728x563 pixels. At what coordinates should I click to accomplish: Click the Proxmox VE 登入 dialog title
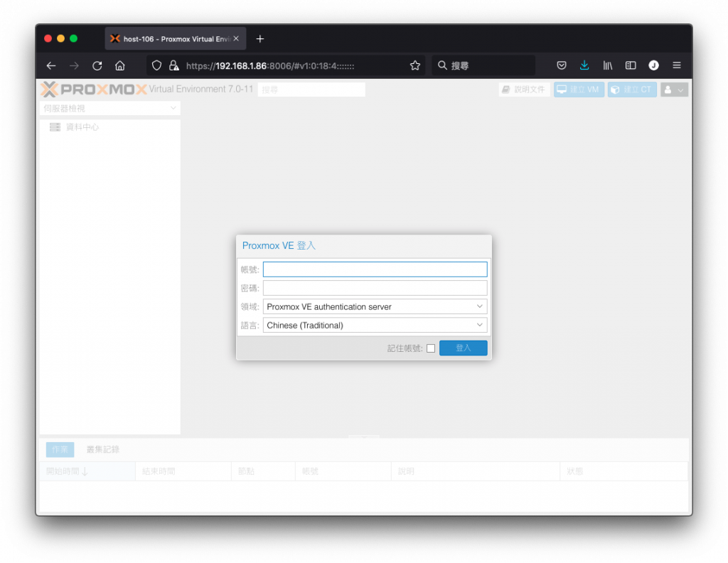pos(279,245)
